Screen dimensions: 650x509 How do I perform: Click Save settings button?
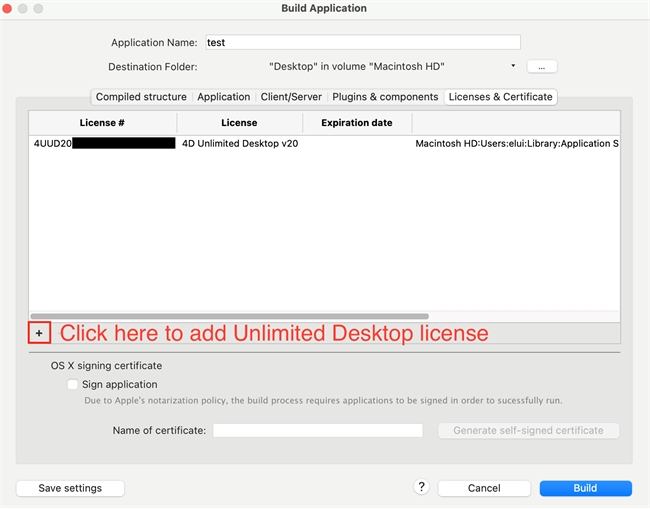[70, 488]
